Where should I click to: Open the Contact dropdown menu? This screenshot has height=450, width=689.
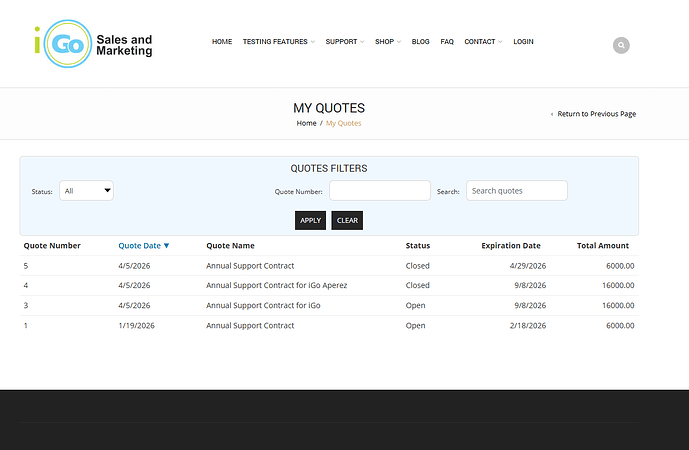(483, 42)
